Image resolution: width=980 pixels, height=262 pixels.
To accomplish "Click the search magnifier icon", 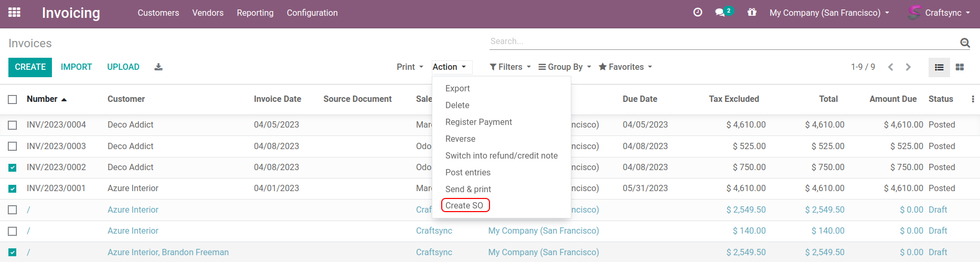I will pos(964,43).
